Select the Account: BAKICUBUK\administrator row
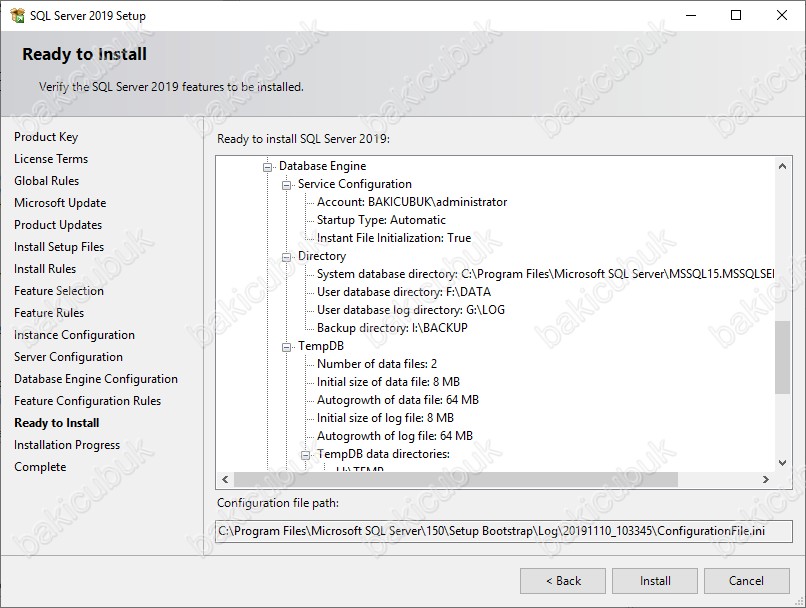 [x=412, y=202]
